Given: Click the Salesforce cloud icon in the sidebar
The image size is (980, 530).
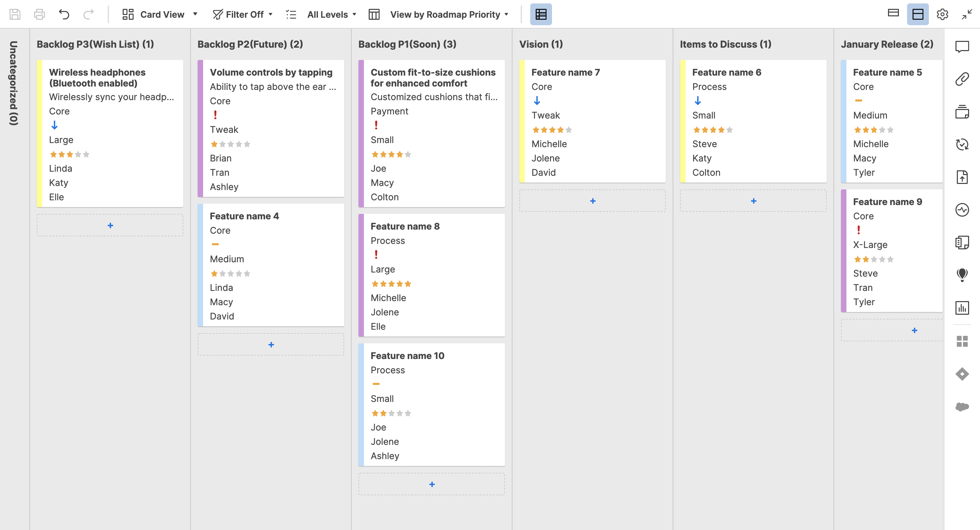Looking at the screenshot, I should click(962, 406).
